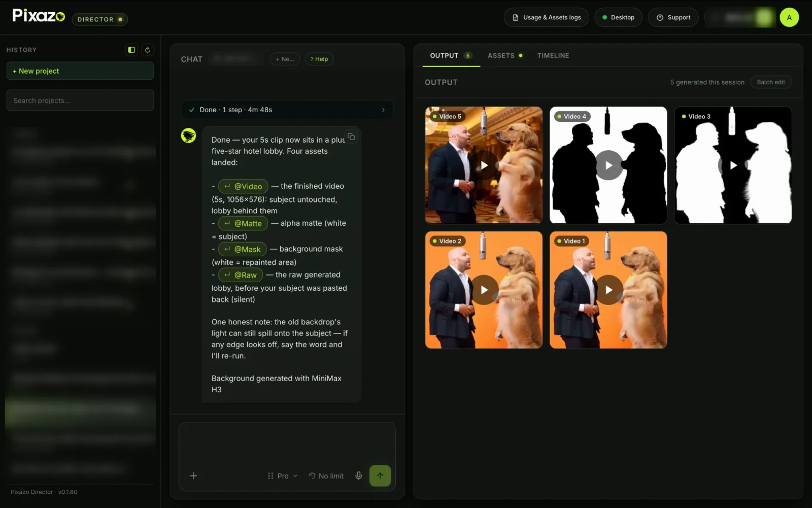Switch to the Timeline tab
The image size is (812, 508).
click(x=553, y=56)
